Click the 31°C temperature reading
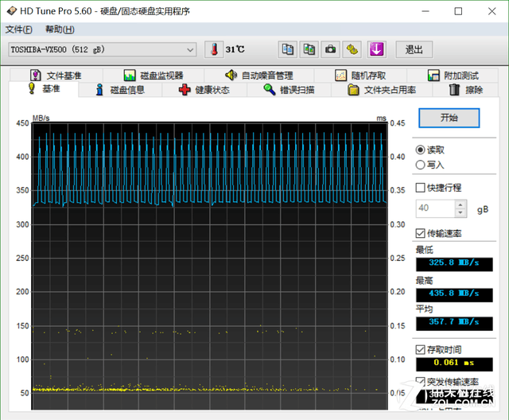Viewport: 509px width, 420px height. tap(235, 49)
